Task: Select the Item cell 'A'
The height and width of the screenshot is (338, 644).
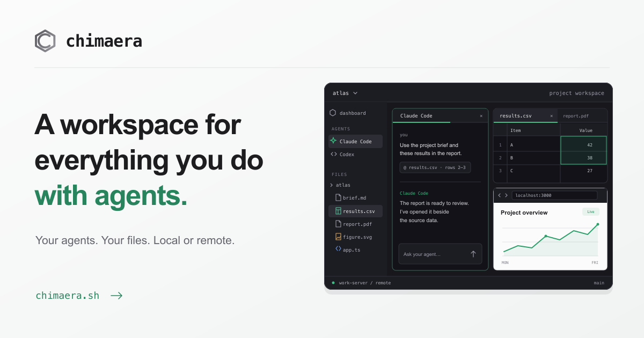Action: click(x=533, y=144)
